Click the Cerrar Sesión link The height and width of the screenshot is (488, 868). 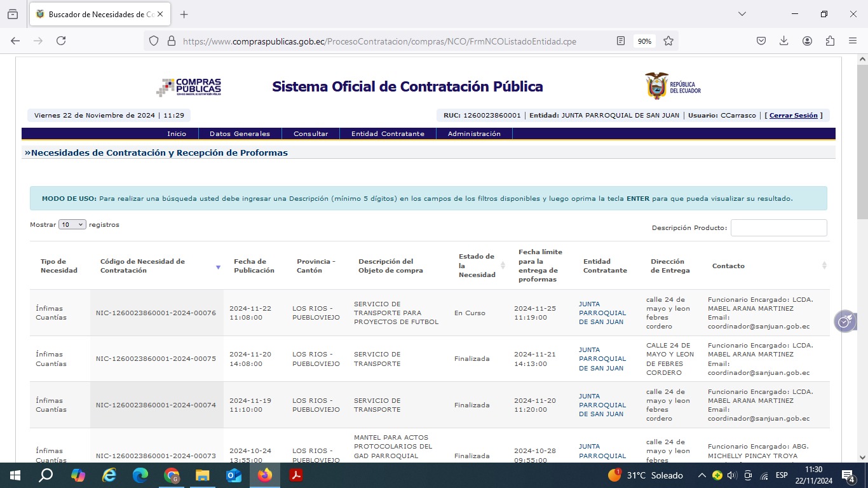pos(793,116)
